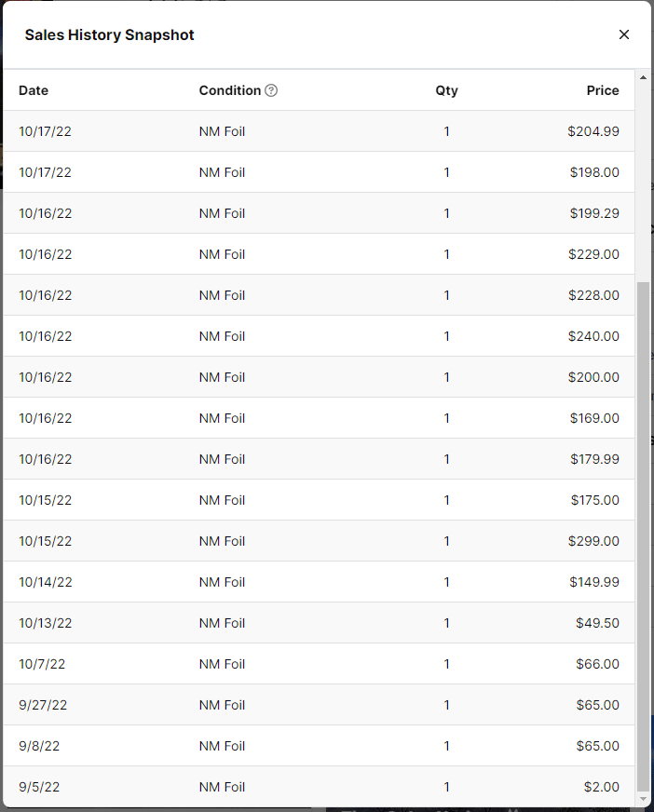Image resolution: width=654 pixels, height=812 pixels.
Task: Select the row priced $204.99
Action: pyautogui.click(x=317, y=131)
